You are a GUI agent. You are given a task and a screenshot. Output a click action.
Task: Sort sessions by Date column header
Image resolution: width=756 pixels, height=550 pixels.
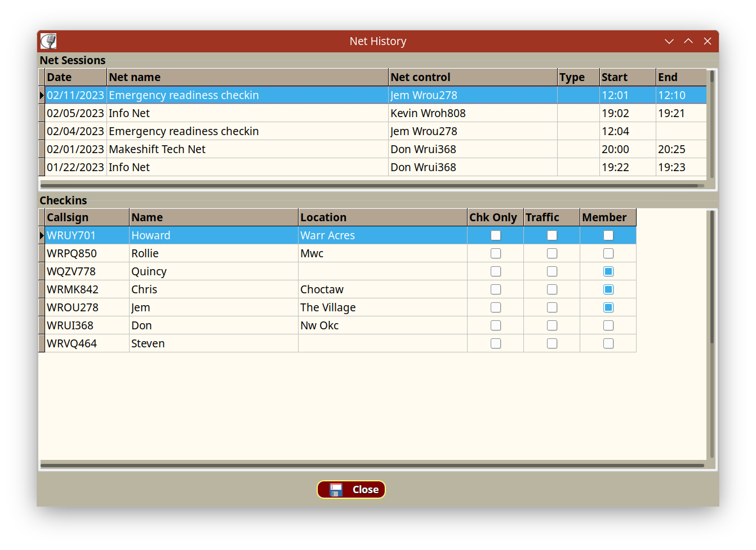pyautogui.click(x=75, y=77)
